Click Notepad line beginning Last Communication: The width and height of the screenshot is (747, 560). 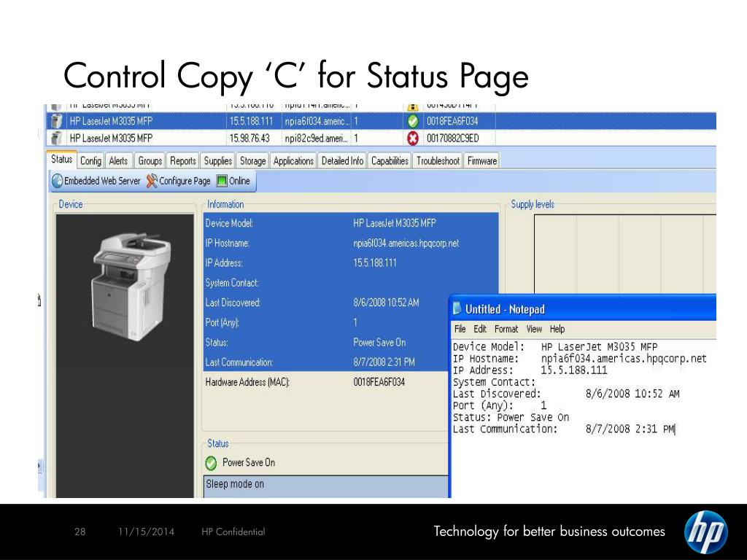click(x=564, y=429)
